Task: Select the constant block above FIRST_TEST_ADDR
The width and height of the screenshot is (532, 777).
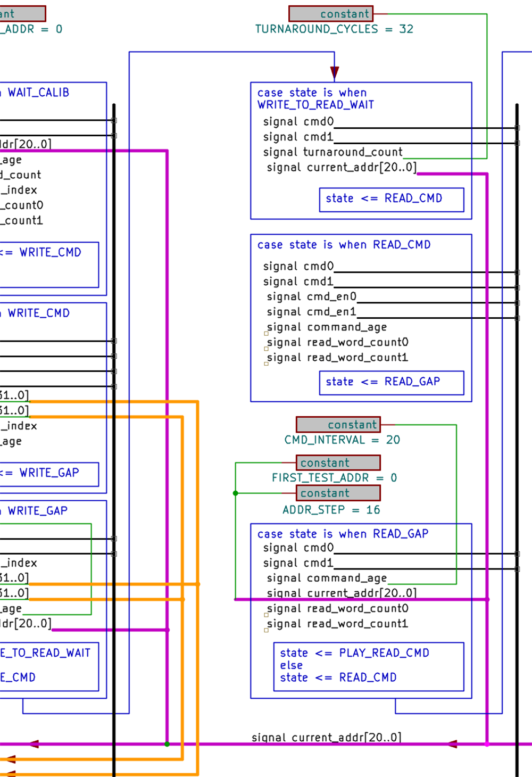Action: [x=338, y=462]
